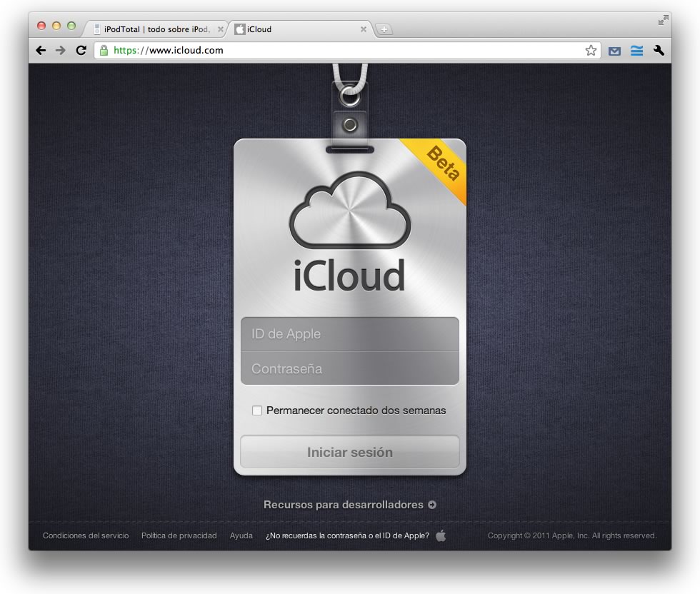Viewport: 700px width, 594px height.
Task: Open a new tab with the plus button
Action: [x=384, y=29]
